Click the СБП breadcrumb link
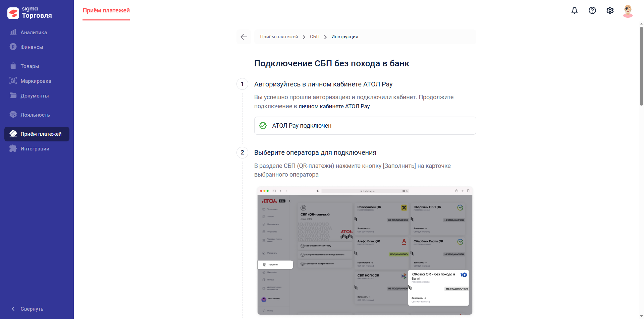Image resolution: width=644 pixels, height=319 pixels. point(315,37)
